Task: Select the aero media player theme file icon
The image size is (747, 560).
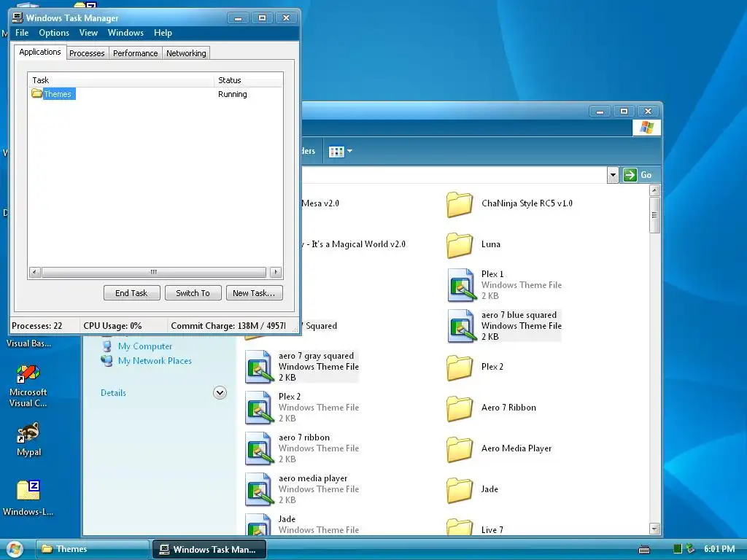Action: [x=260, y=489]
